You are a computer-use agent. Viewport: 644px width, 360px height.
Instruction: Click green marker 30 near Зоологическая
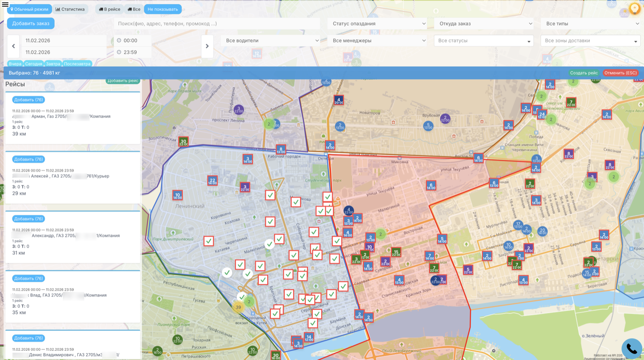coord(184,142)
